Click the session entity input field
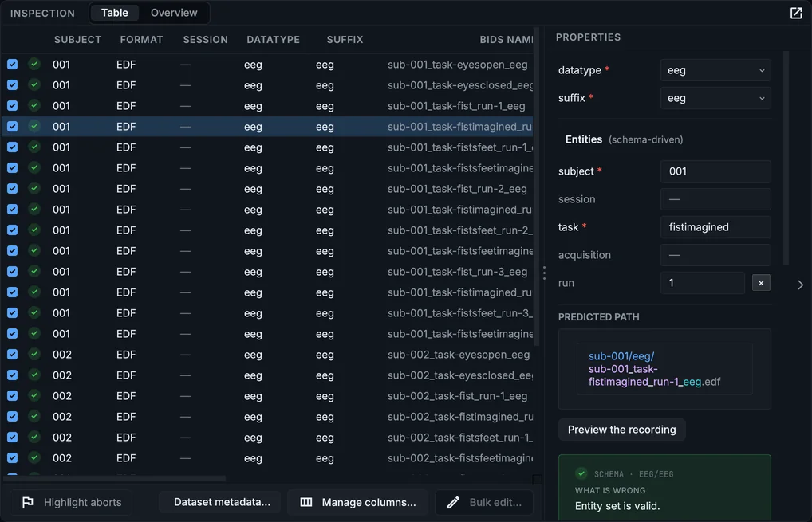 715,199
